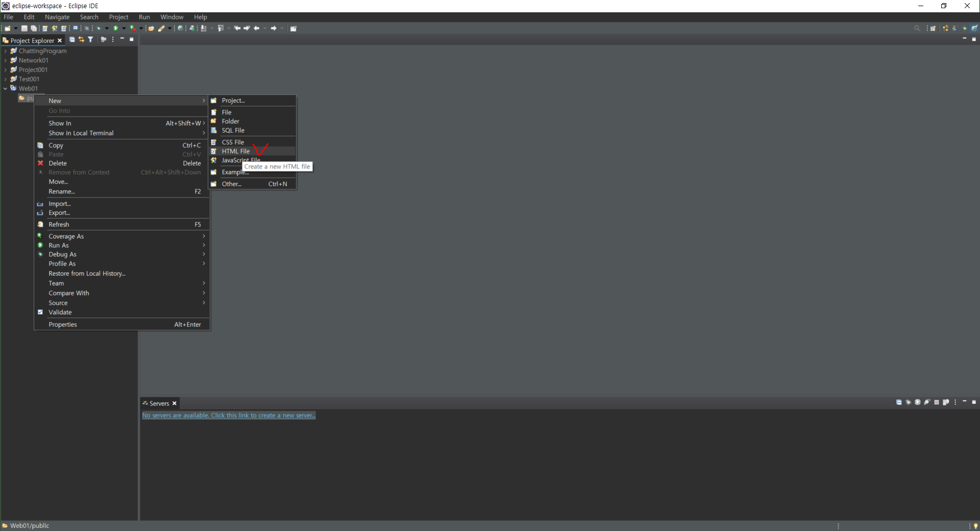
Task: Open the Run As submenu entry
Action: click(x=121, y=246)
